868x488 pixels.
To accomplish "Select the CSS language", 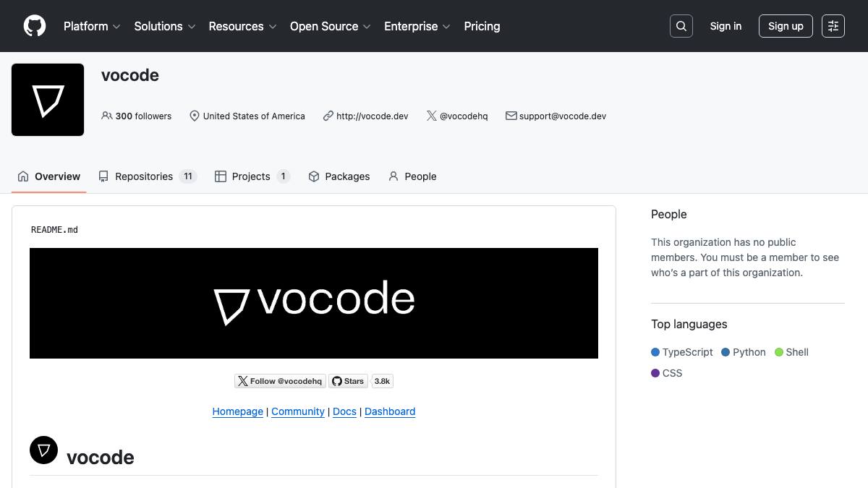I will [x=667, y=373].
